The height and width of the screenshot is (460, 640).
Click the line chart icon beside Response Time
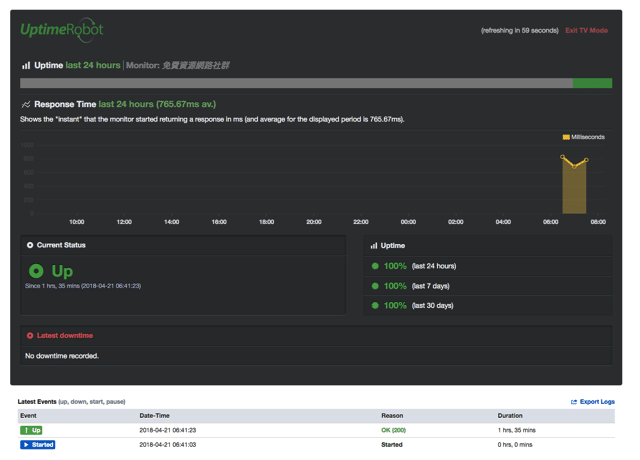(26, 104)
